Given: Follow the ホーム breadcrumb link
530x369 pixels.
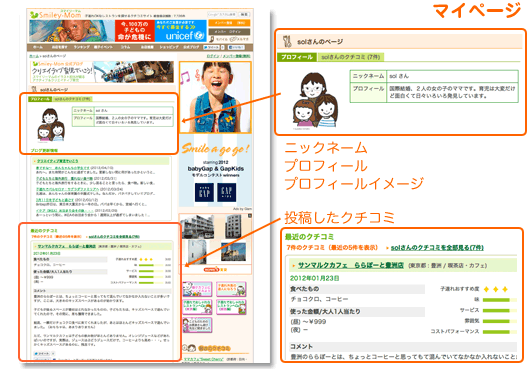Looking at the screenshot, I should [x=33, y=56].
